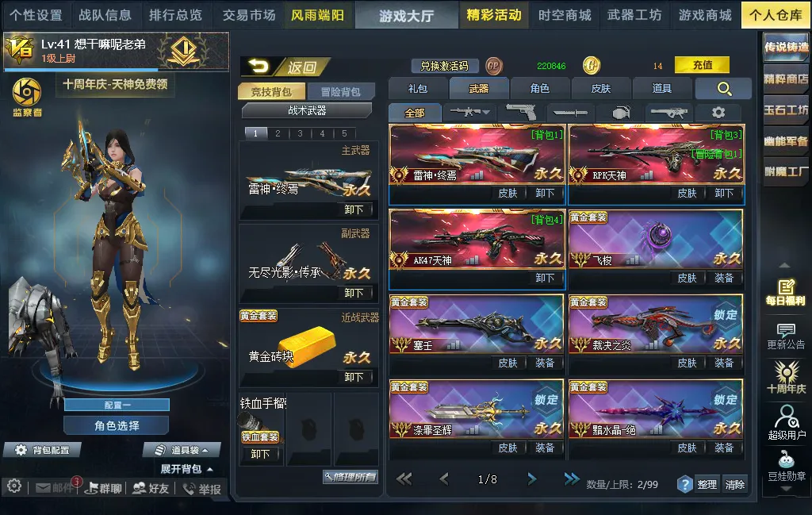
Task: Filter by melee knife icon
Action: click(x=569, y=113)
